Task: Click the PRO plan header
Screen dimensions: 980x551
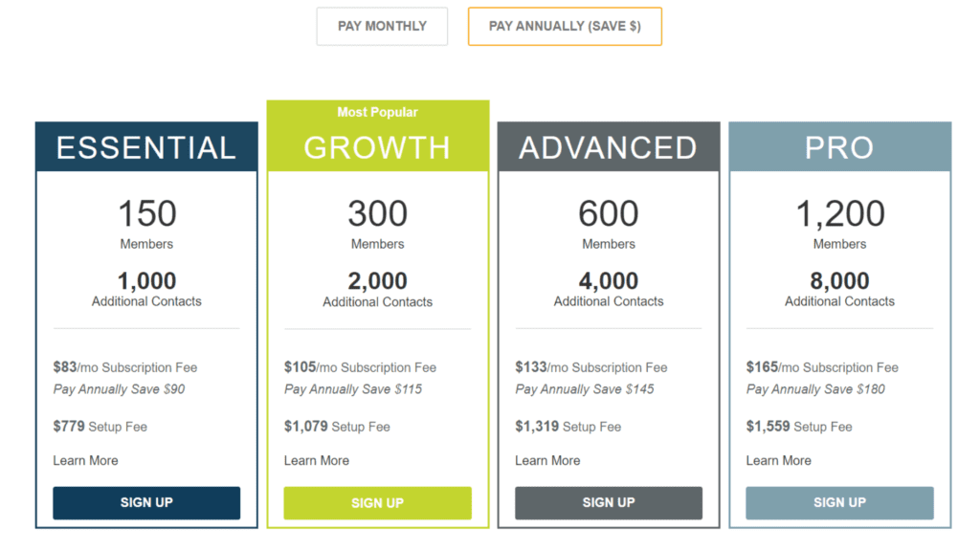Action: click(x=839, y=146)
